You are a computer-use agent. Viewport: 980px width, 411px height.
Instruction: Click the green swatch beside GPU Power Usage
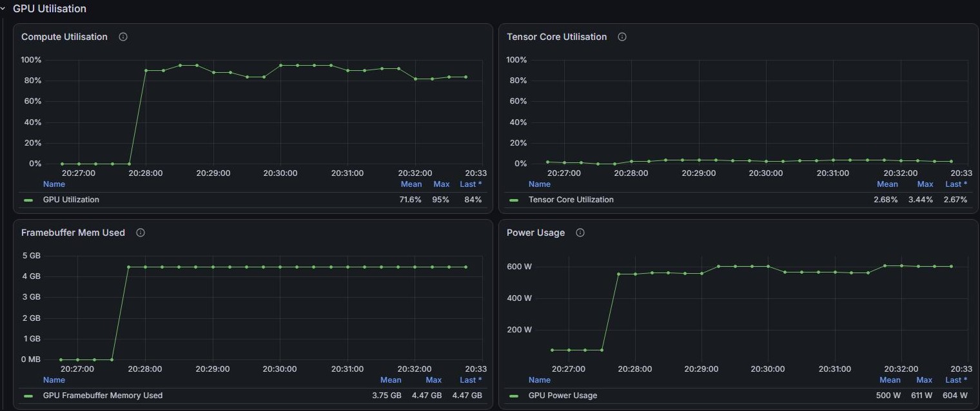tap(514, 396)
